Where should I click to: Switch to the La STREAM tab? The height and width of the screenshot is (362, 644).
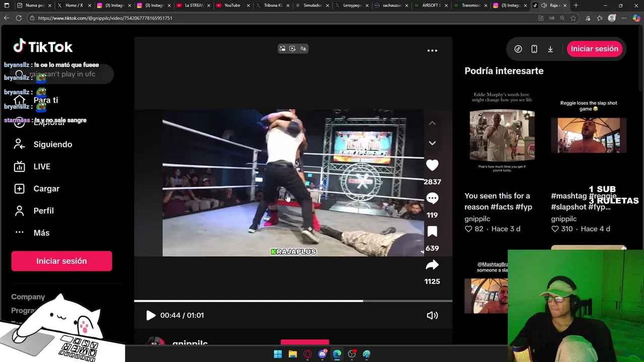point(194,6)
